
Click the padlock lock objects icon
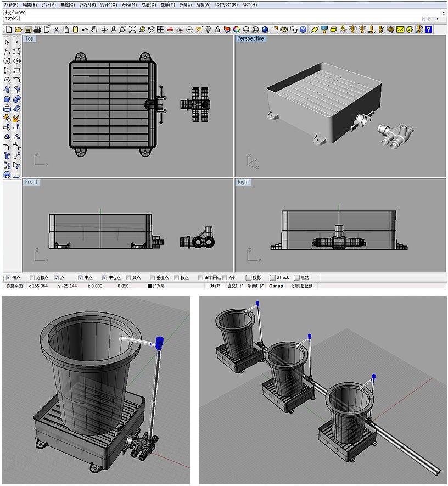click(x=218, y=29)
